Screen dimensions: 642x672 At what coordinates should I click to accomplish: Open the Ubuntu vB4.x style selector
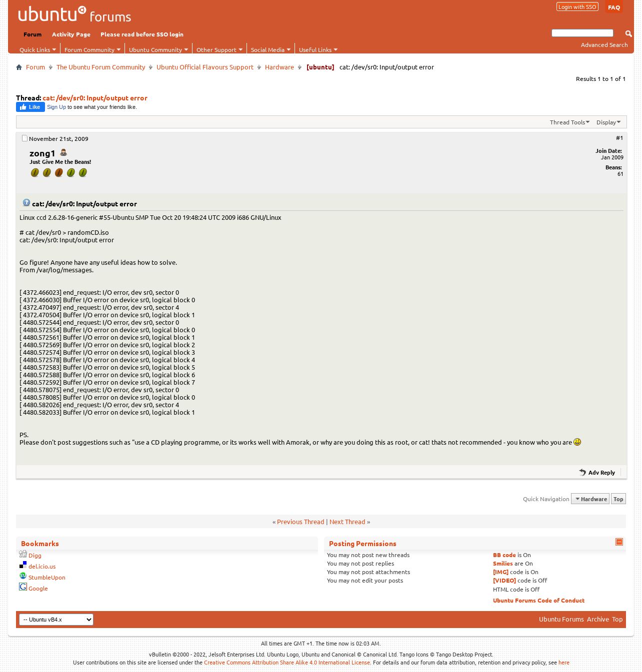point(56,620)
